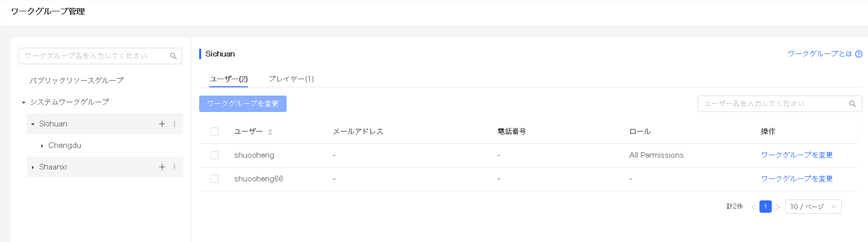This screenshot has height=242, width=868.
Task: Check the box for user shuocheng
Action: coord(215,155)
